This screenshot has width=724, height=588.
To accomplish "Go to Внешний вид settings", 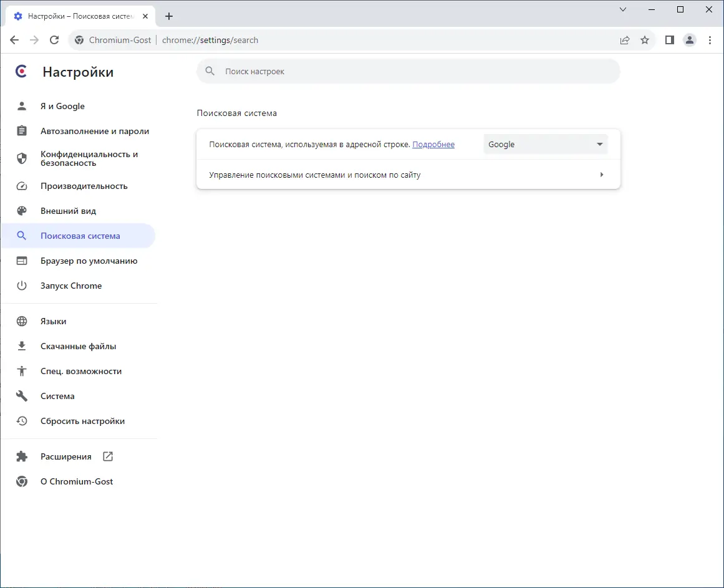I will pos(68,211).
